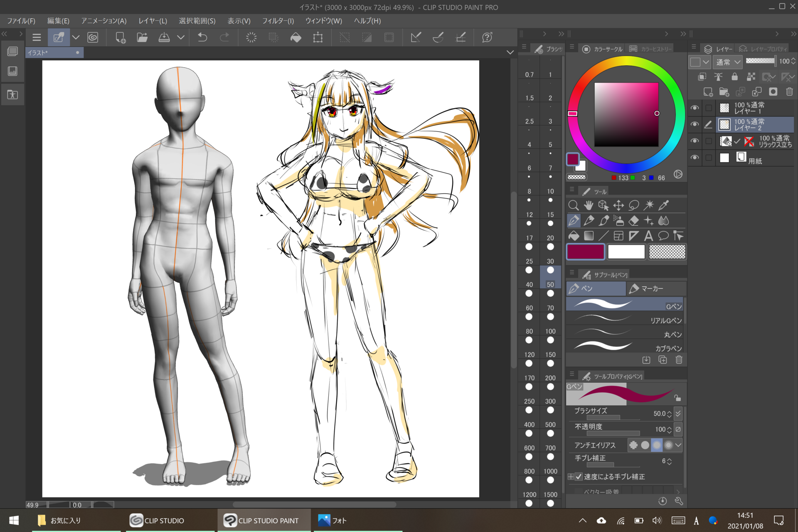
Task: Select the Zoom magnifier tool
Action: [573, 205]
